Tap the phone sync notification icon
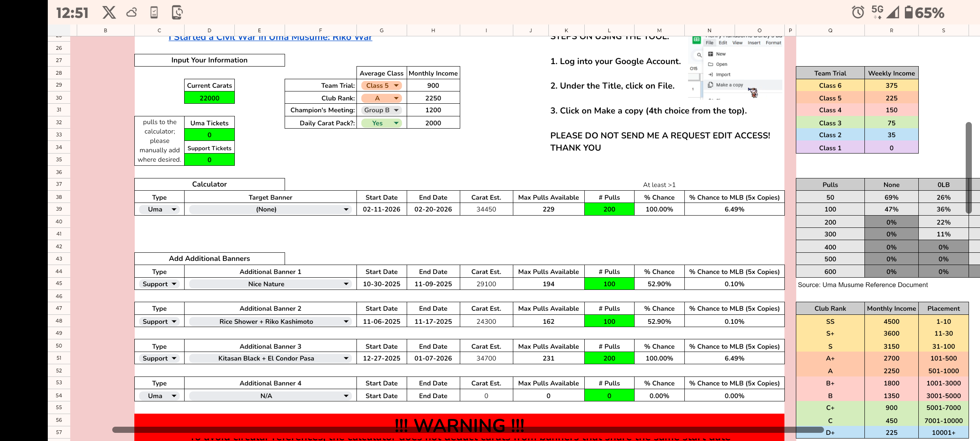 [177, 13]
